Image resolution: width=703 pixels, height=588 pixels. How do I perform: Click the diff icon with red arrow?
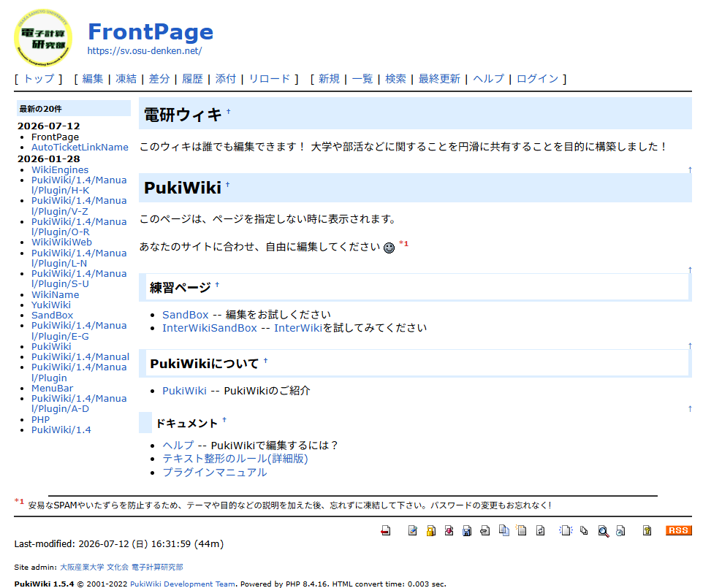coord(449,530)
